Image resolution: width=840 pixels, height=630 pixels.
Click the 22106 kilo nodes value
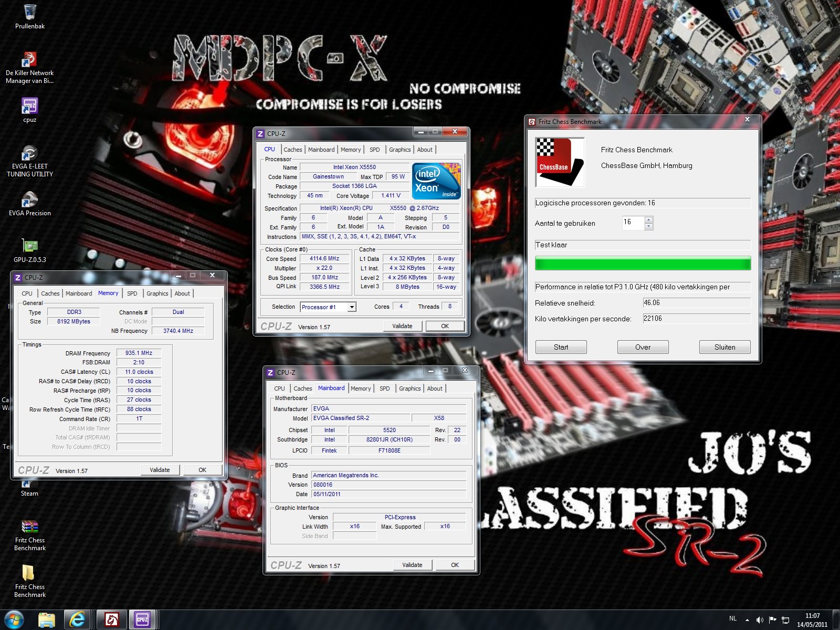click(697, 319)
